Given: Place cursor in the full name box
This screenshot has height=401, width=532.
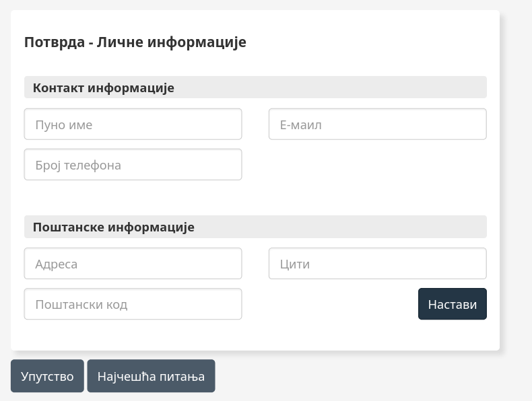Looking at the screenshot, I should pyautogui.click(x=133, y=124).
